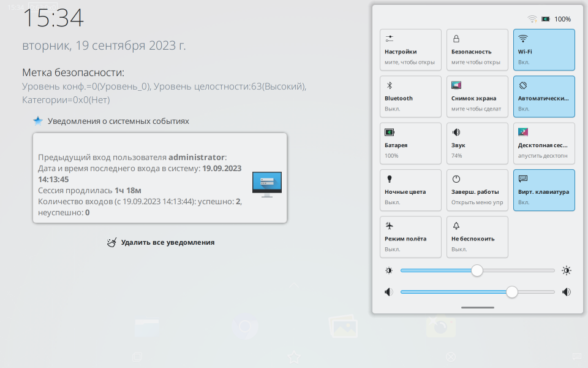Screen dimensions: 588x368
Task: Toggle Ночные цвета night color
Action: (x=410, y=190)
